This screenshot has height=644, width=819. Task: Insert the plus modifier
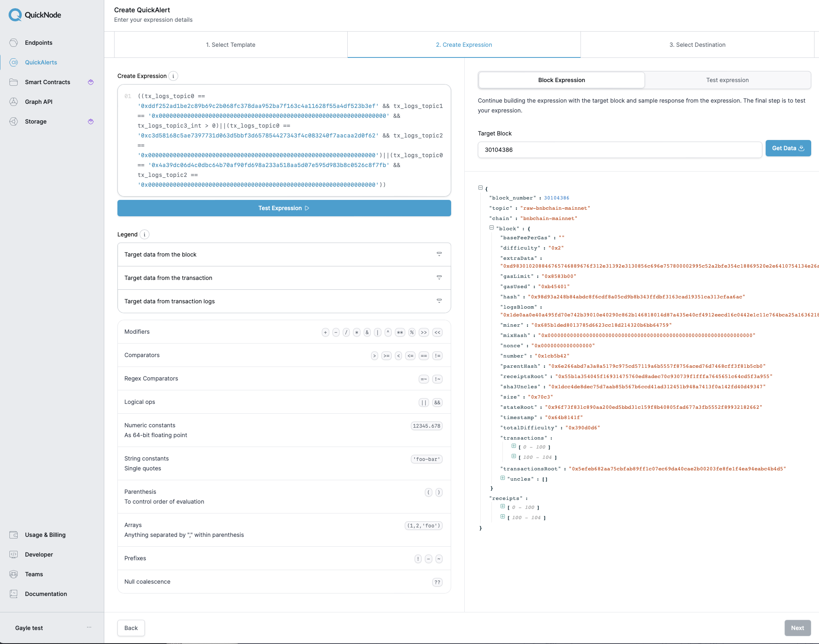click(326, 332)
